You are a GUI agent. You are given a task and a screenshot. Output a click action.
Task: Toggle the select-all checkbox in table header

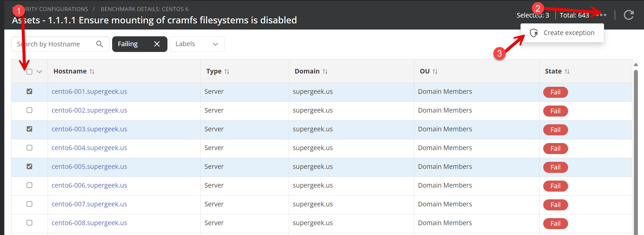click(x=29, y=72)
